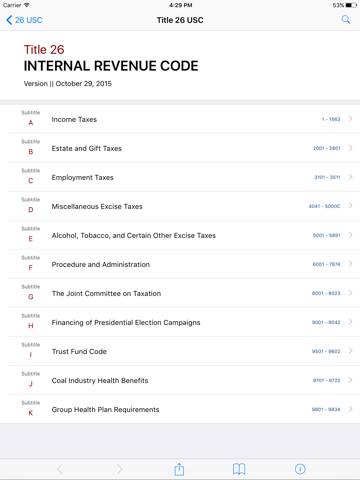
Task: Select section range 2001 - 2801
Action: (327, 148)
